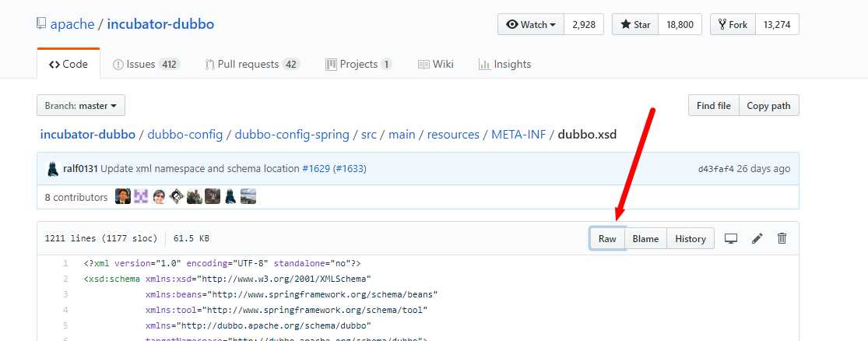Screen dimensions: 868x341
Task: Click the sixth contributor avatar
Action: click(x=213, y=196)
